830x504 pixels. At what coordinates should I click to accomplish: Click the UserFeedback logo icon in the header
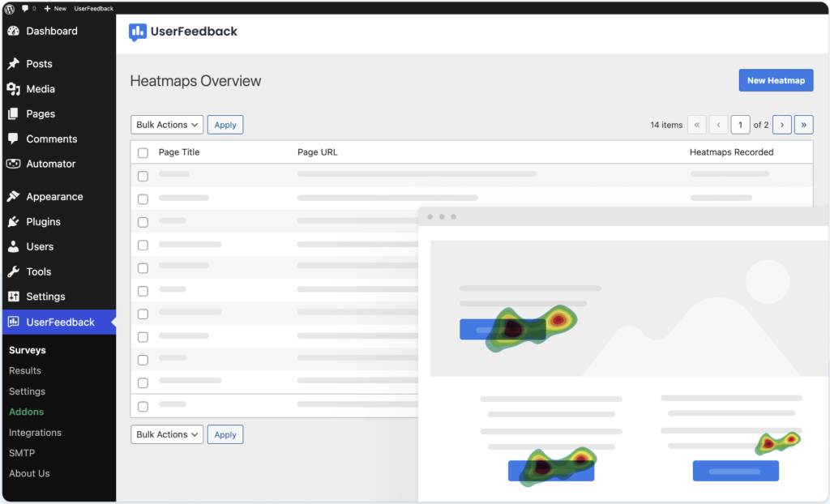(x=136, y=32)
